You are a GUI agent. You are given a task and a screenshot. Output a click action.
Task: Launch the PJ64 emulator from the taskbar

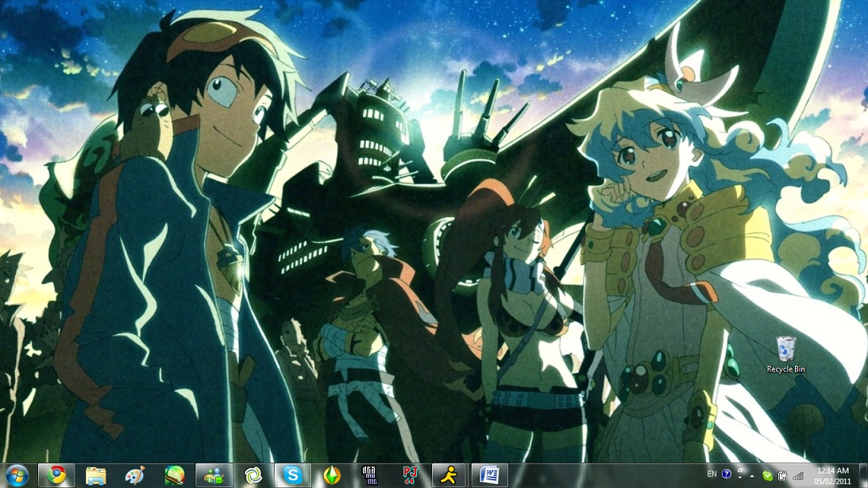coord(411,475)
